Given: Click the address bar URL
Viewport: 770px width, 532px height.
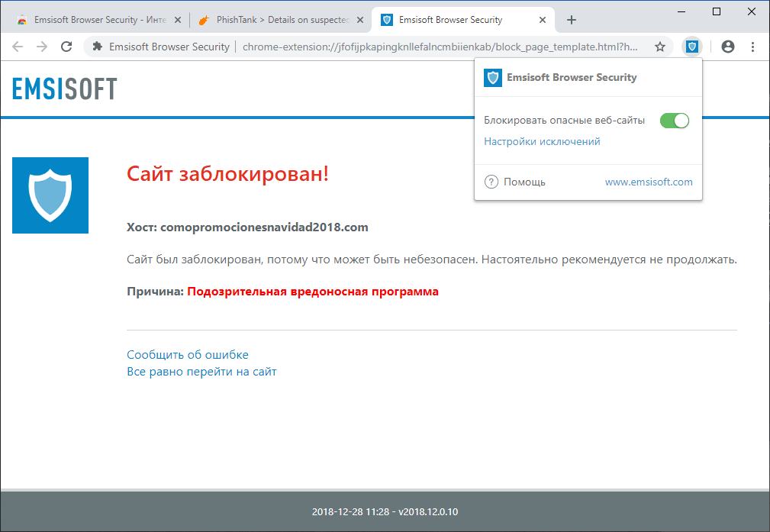Looking at the screenshot, I should click(x=440, y=47).
